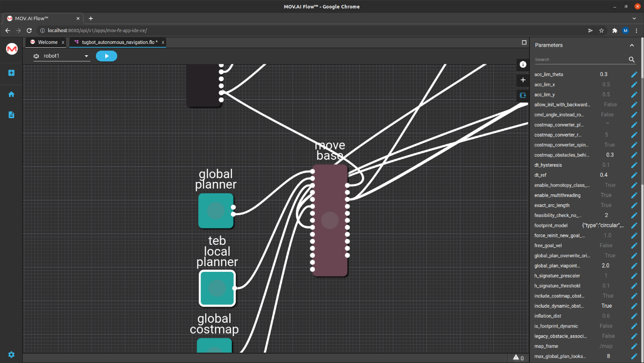The image size is (644, 363).
Task: Go to Home from the sidebar
Action: click(11, 94)
